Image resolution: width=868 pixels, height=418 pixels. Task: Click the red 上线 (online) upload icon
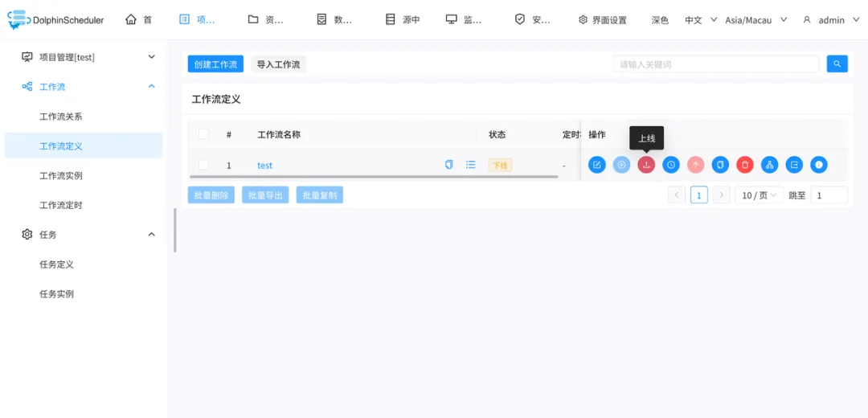(646, 165)
